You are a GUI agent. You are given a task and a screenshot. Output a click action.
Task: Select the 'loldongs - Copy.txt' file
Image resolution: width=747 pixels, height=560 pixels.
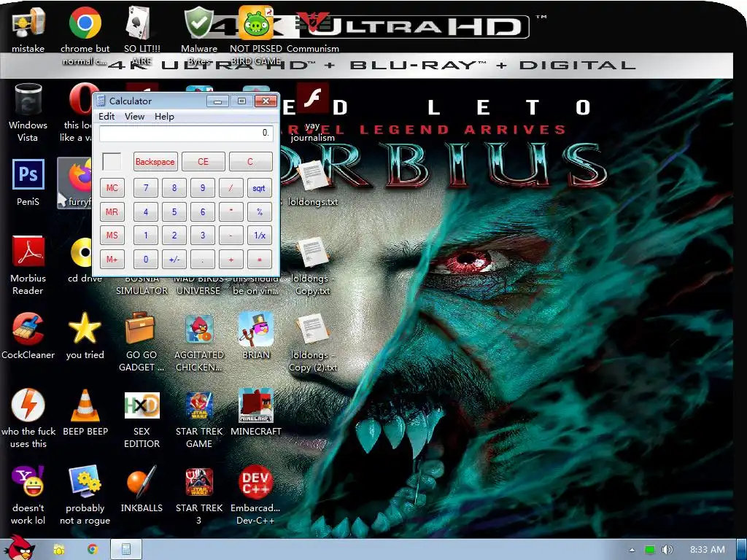(x=312, y=265)
